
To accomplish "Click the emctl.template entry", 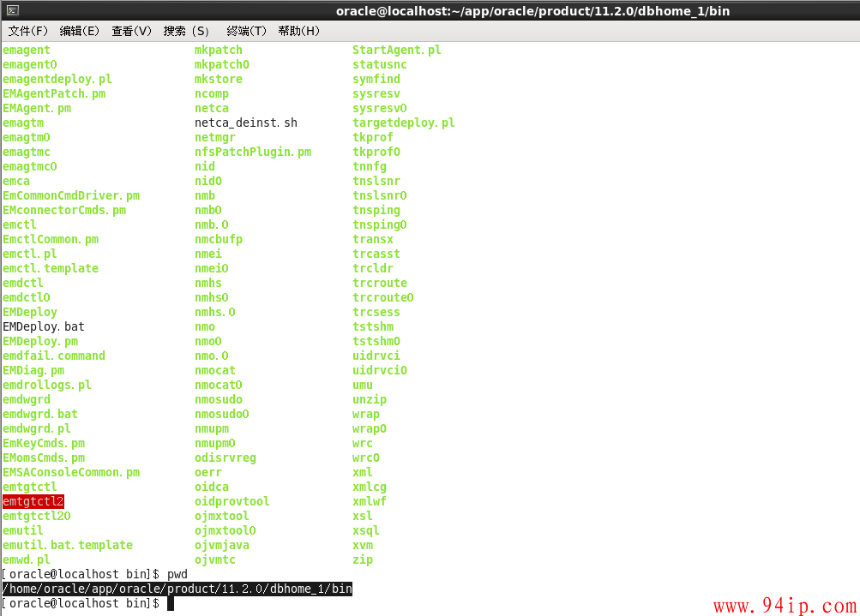I will [x=51, y=268].
